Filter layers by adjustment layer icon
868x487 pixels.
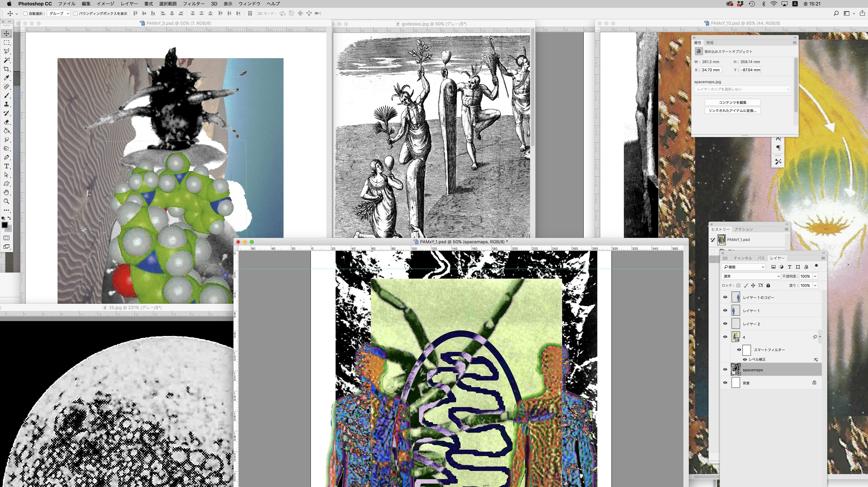(781, 267)
